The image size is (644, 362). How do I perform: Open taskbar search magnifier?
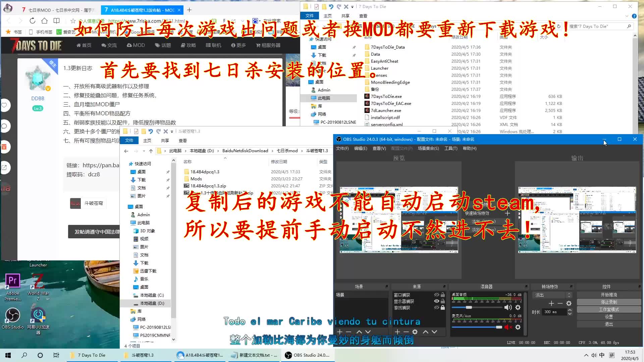pyautogui.click(x=24, y=355)
